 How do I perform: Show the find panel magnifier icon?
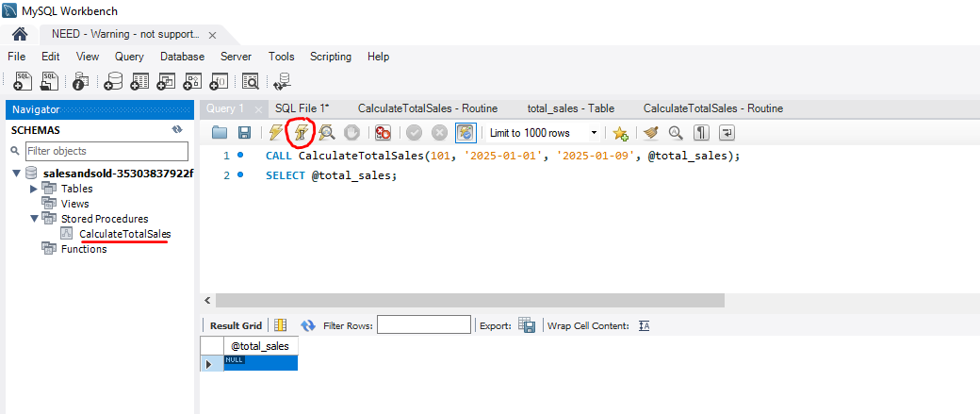coord(676,133)
